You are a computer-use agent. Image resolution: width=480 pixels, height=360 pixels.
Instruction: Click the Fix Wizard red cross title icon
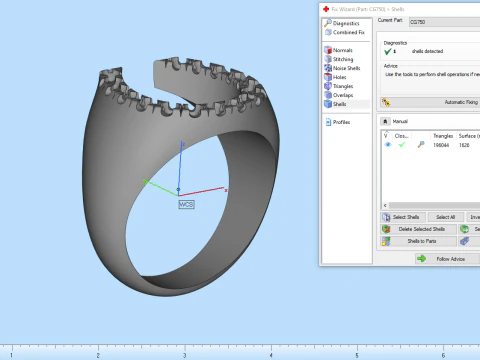326,9
